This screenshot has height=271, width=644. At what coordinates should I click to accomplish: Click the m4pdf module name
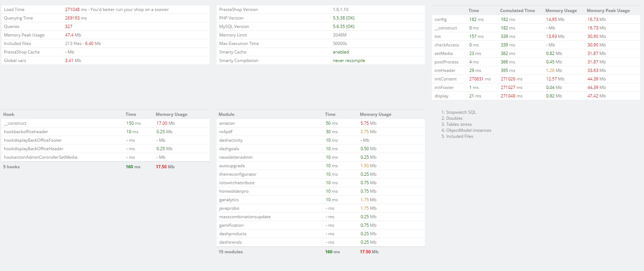pos(226,132)
